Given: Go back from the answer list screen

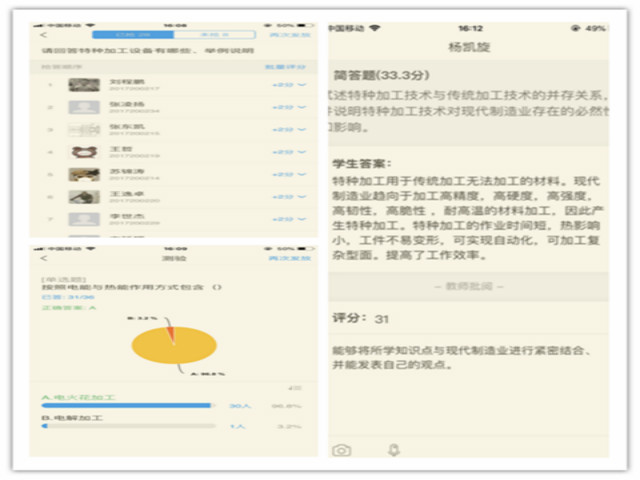Looking at the screenshot, I should click(x=44, y=35).
